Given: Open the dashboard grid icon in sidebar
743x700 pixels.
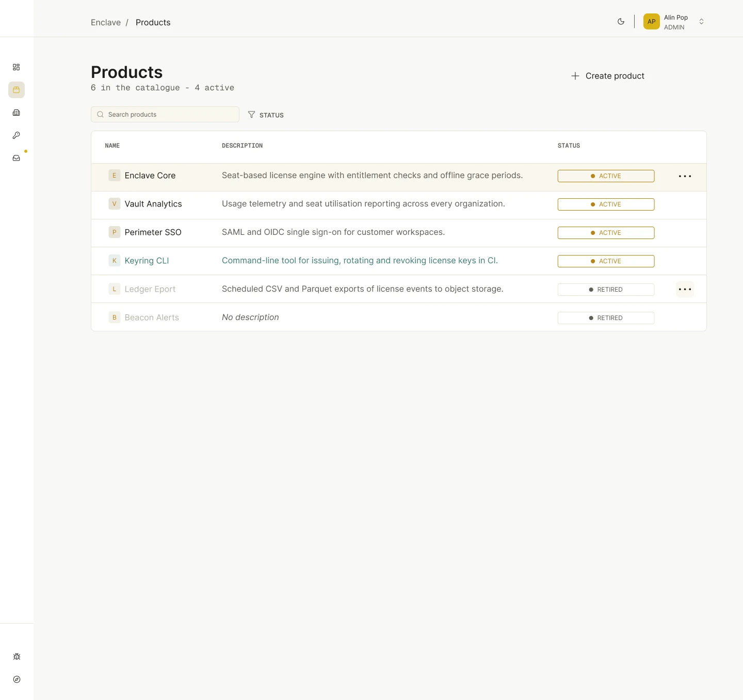Looking at the screenshot, I should tap(17, 67).
